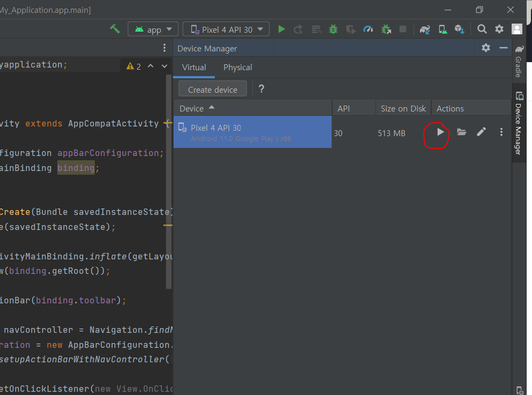Switch to the Virtual tab
The width and height of the screenshot is (532, 395).
[x=194, y=68]
